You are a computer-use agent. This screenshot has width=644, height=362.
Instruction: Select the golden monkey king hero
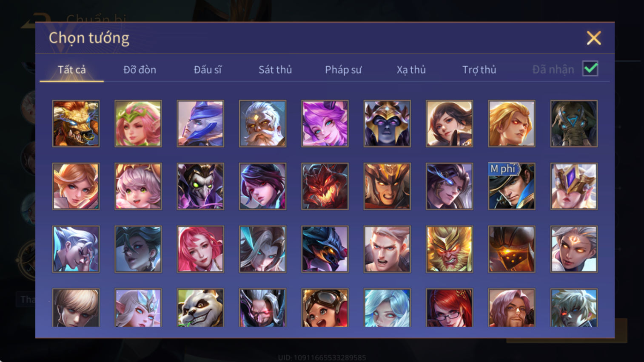[x=449, y=249]
